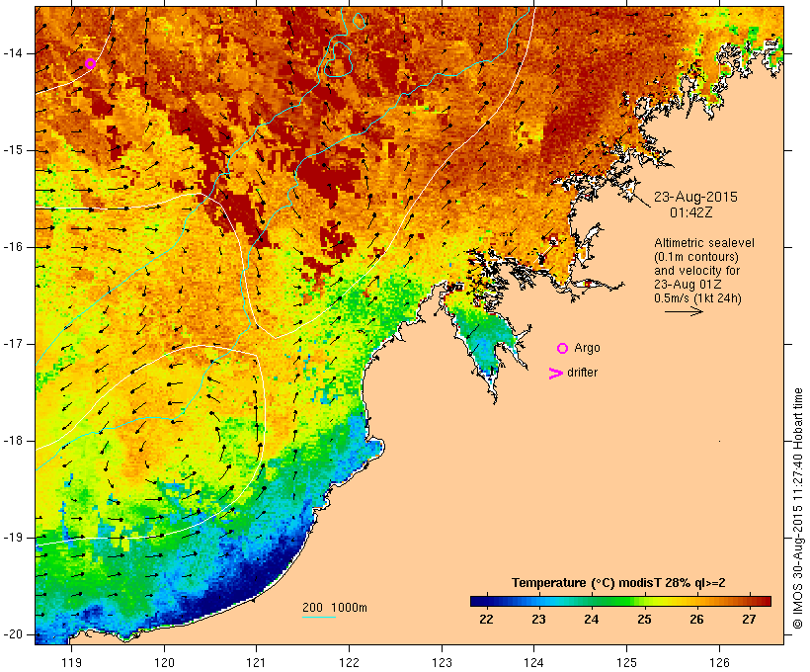Click the longitude axis label 119
The height and width of the screenshot is (672, 810).
pos(71,662)
